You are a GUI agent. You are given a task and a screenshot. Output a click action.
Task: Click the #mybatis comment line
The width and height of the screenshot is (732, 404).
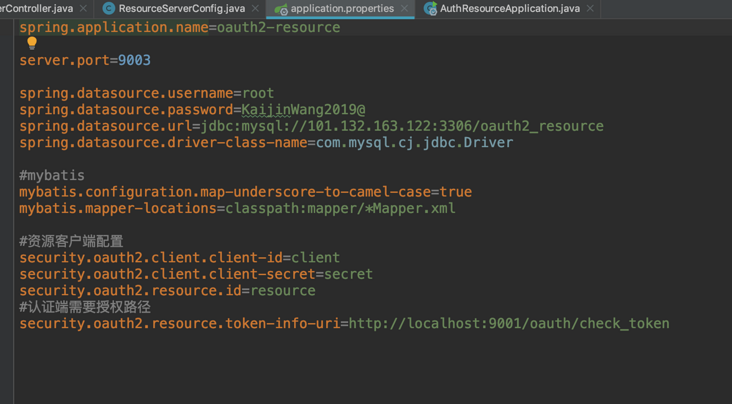click(x=52, y=176)
